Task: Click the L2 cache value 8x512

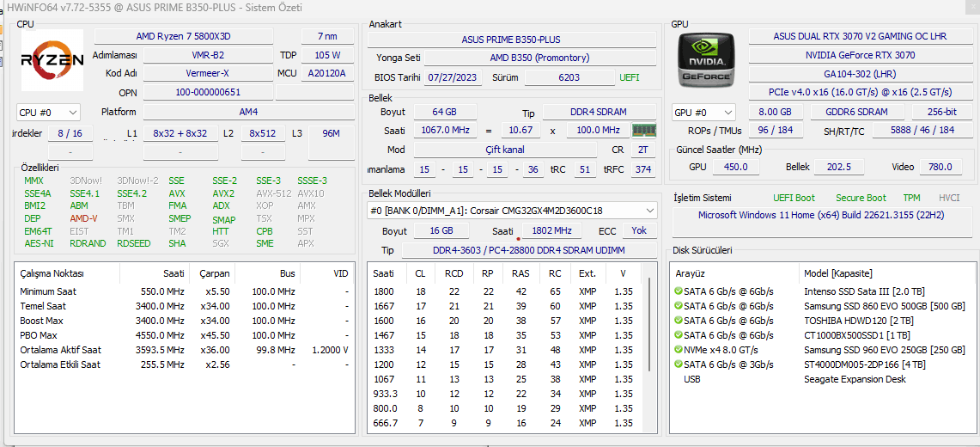Action: [x=263, y=133]
